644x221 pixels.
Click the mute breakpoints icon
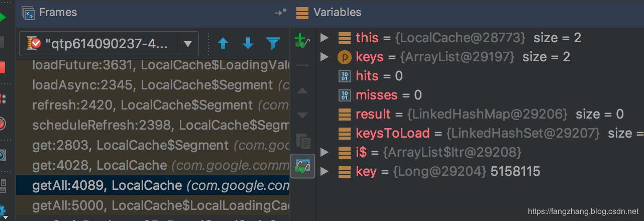[3, 124]
